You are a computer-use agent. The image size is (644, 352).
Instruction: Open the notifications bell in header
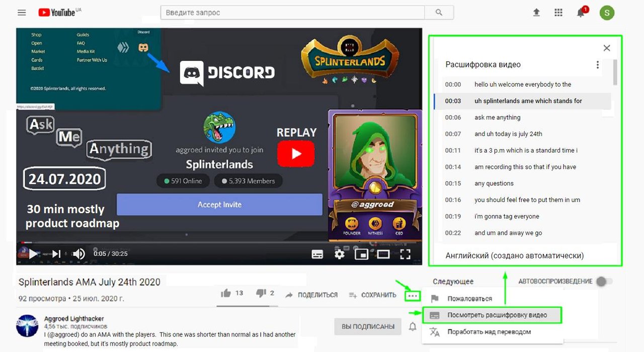point(581,13)
